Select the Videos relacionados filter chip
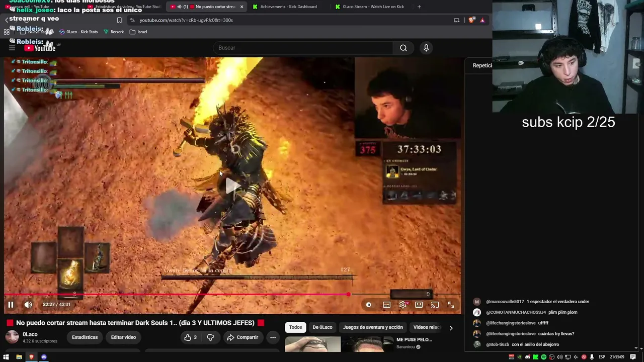 click(x=427, y=327)
